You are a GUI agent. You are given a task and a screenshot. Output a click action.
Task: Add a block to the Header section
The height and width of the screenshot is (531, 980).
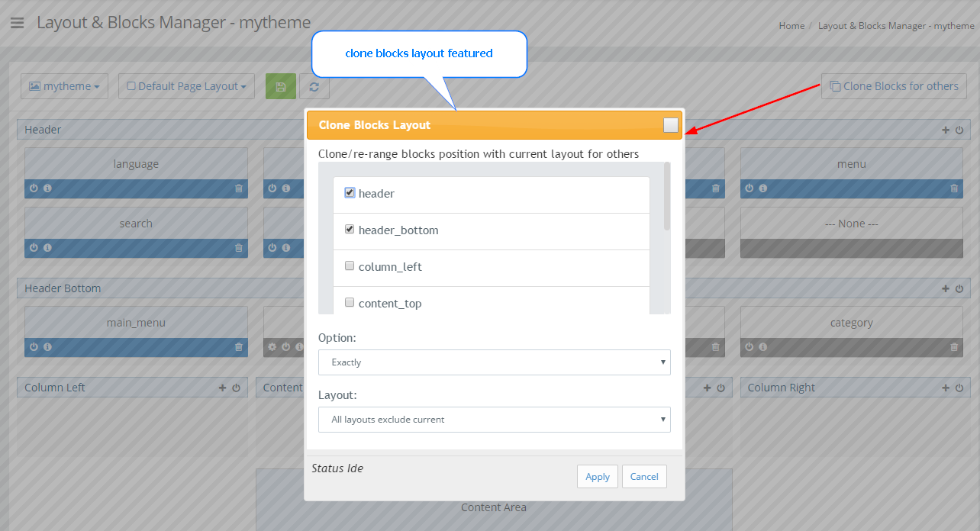[946, 130]
